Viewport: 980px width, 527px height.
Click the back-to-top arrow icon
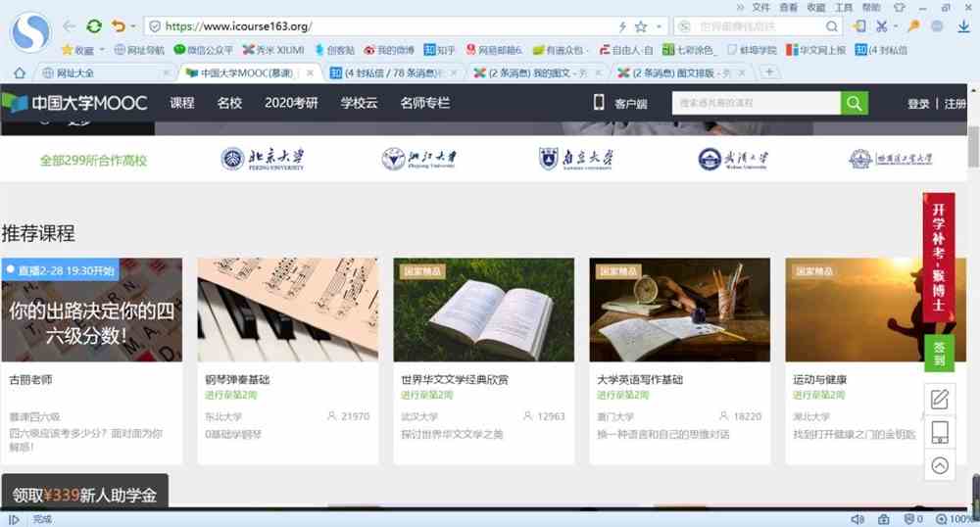[x=940, y=465]
